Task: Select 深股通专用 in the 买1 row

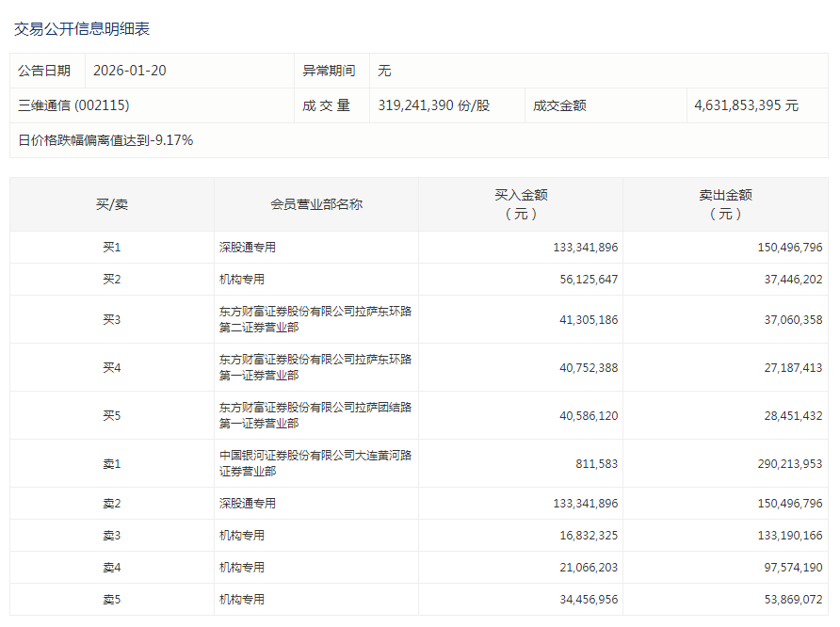Action: 248,248
